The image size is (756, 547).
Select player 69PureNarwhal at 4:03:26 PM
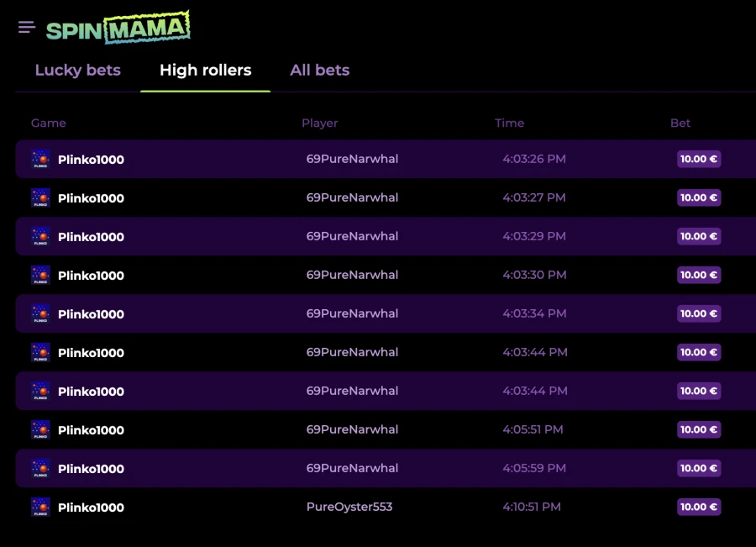point(353,159)
